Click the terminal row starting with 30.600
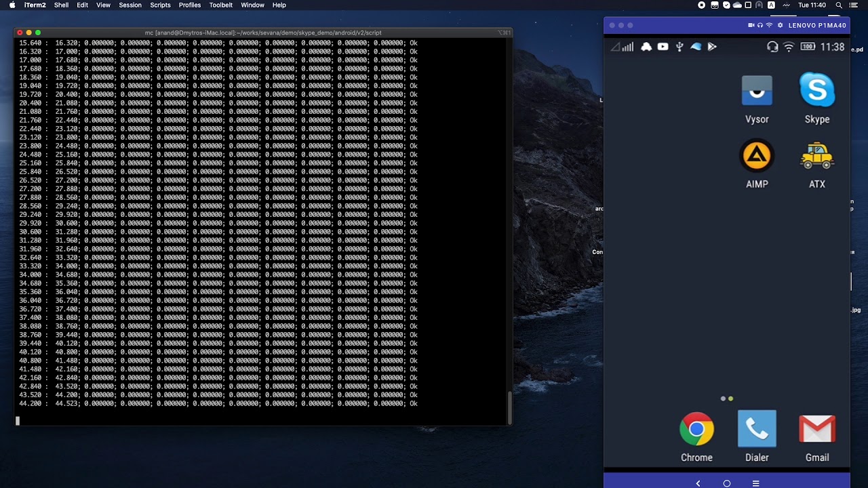The height and width of the screenshot is (488, 868). (218, 232)
